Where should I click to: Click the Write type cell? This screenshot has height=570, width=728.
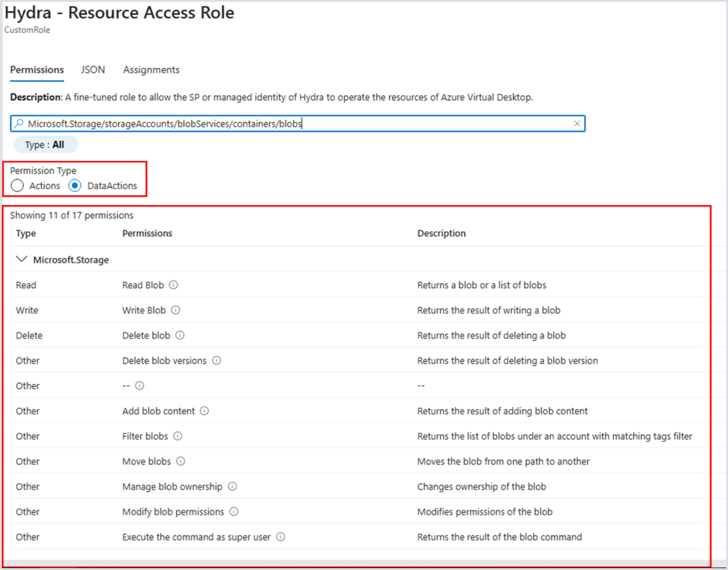(x=27, y=310)
